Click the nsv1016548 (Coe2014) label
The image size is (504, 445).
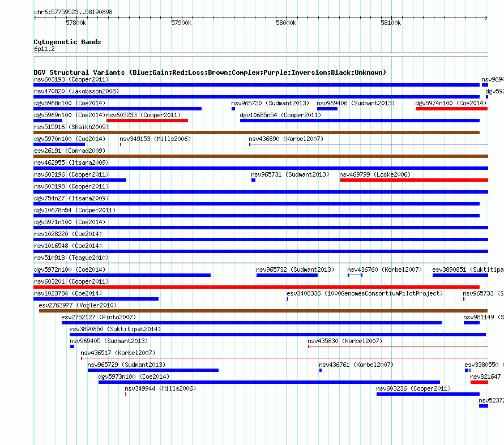pos(68,246)
